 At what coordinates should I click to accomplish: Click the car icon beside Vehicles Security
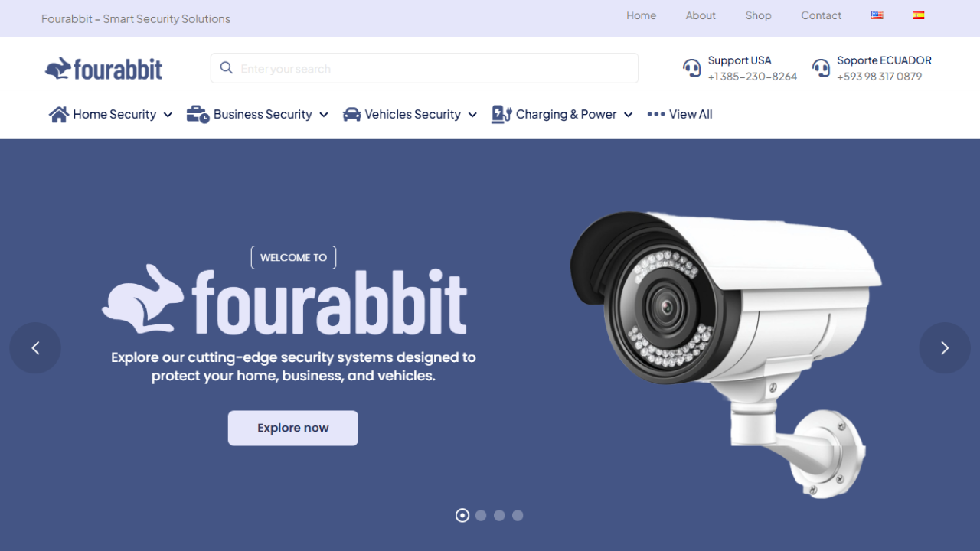[351, 114]
